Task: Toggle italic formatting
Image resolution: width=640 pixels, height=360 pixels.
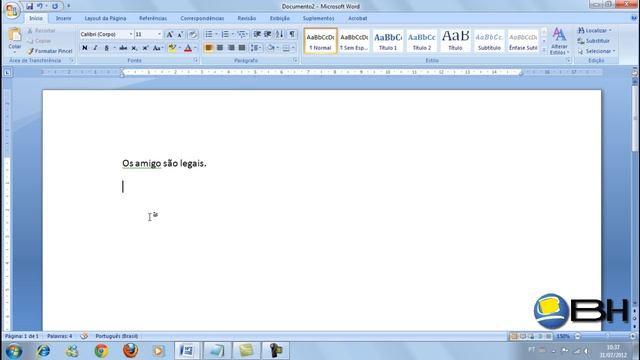Action: 95,48
